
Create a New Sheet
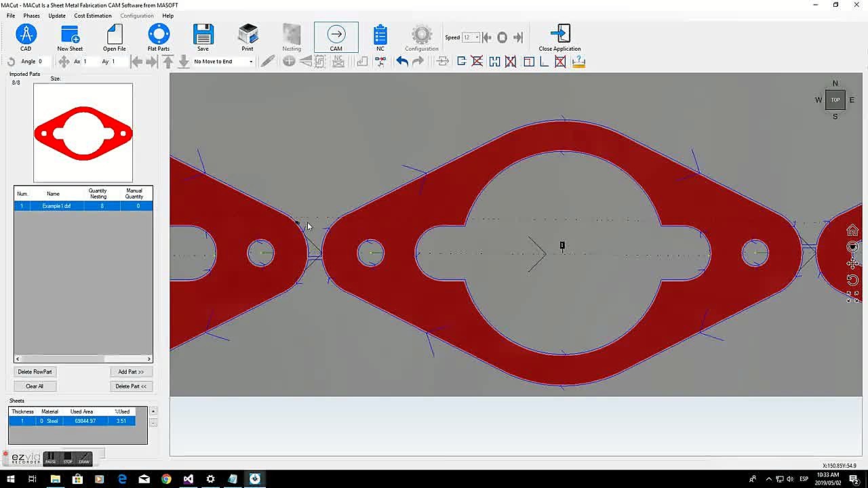click(70, 38)
